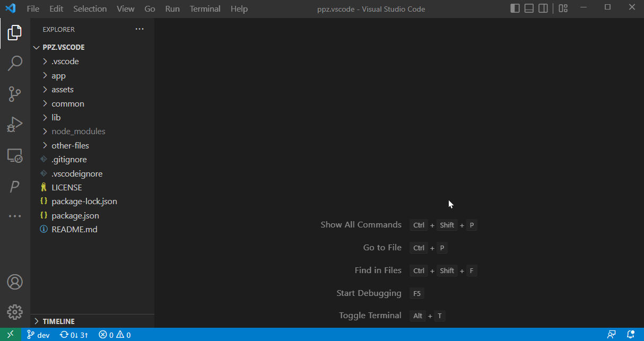Screen dimensions: 644x341
Task: Click Start Debugging hint text
Action: coord(369,293)
